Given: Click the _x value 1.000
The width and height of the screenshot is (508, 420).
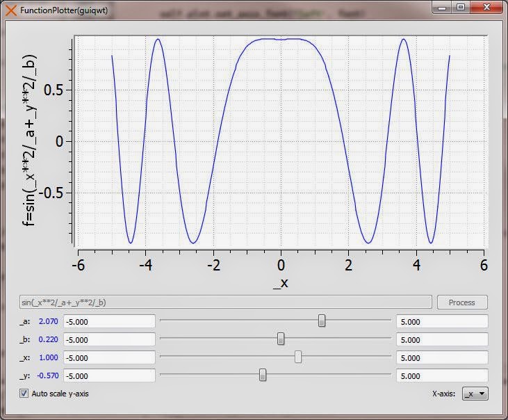Looking at the screenshot, I should point(48,357).
